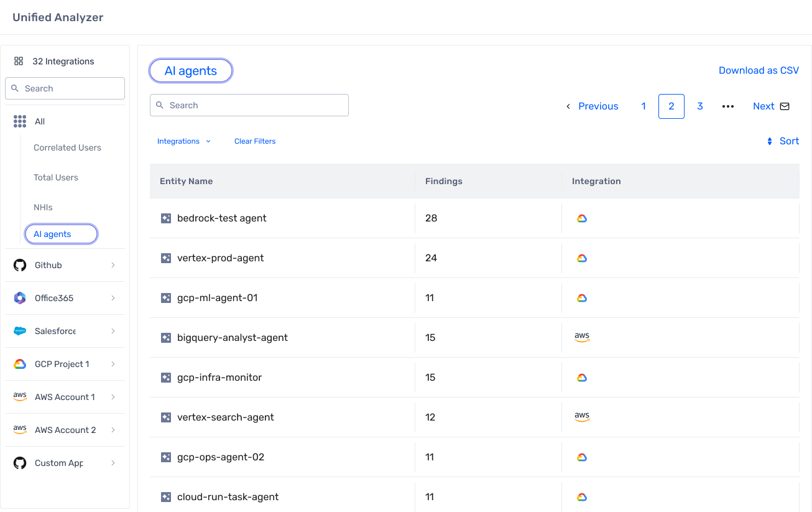Screen dimensions: 812x512
Task: Click the envelope icon next to Next
Action: [785, 106]
